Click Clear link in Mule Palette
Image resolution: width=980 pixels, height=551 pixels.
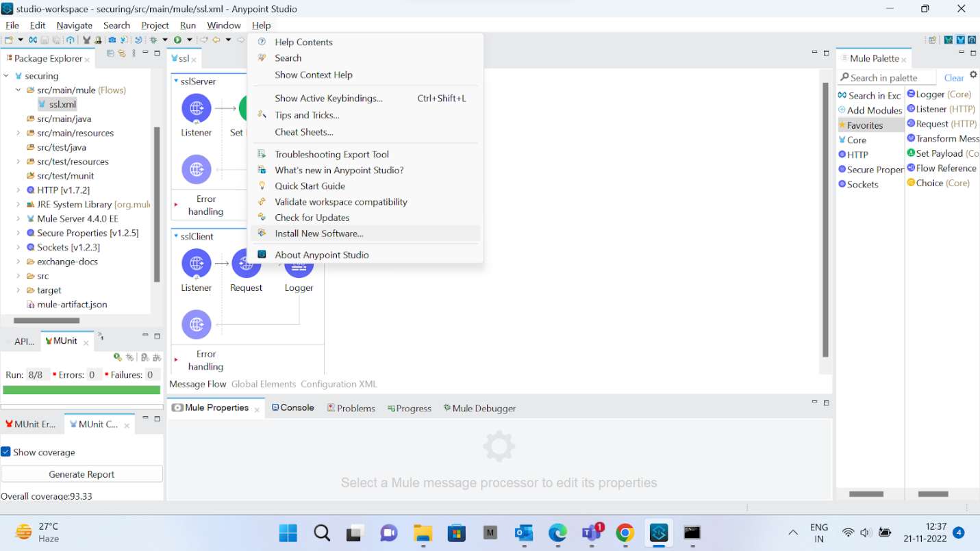click(x=954, y=78)
